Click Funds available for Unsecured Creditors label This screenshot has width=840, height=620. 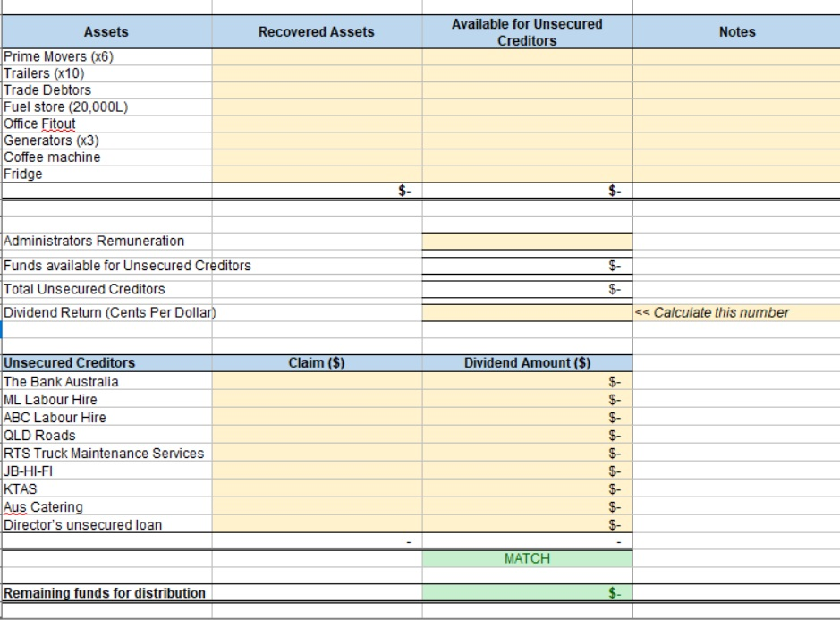[x=127, y=266]
